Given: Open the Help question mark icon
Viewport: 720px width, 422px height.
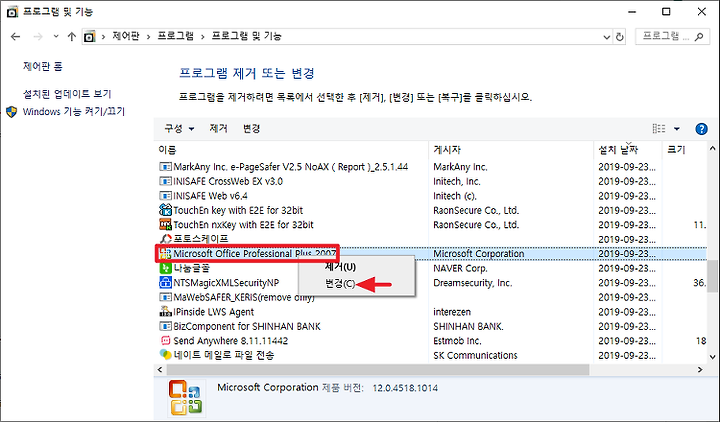Looking at the screenshot, I should tap(701, 129).
